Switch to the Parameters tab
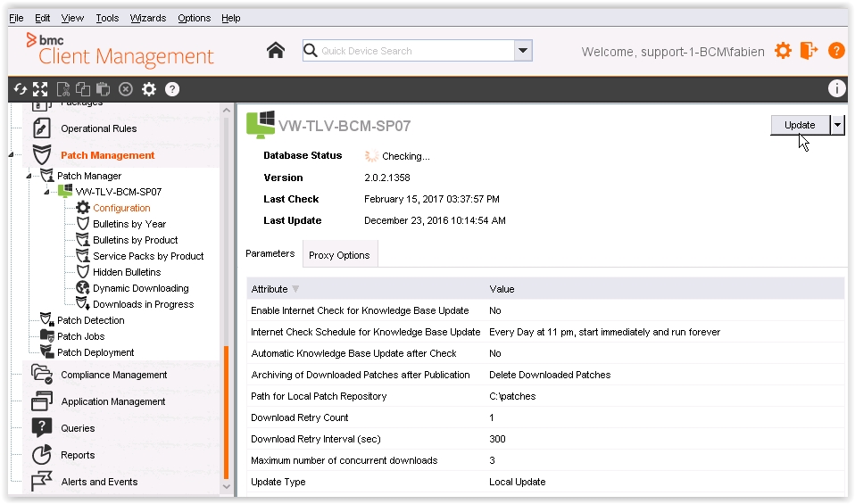Viewport: 855px width, 504px height. click(x=270, y=253)
